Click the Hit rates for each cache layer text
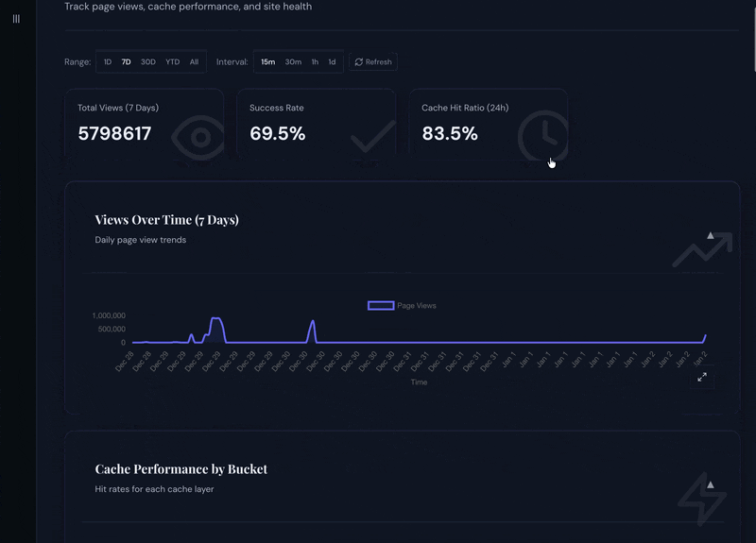The height and width of the screenshot is (543, 756). click(154, 489)
